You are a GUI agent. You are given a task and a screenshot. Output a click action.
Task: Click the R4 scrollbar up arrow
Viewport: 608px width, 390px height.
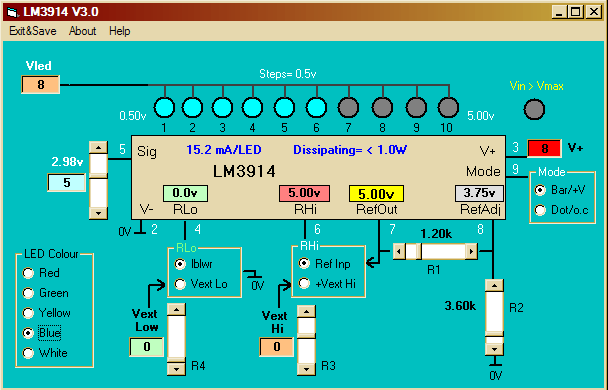[x=176, y=309]
